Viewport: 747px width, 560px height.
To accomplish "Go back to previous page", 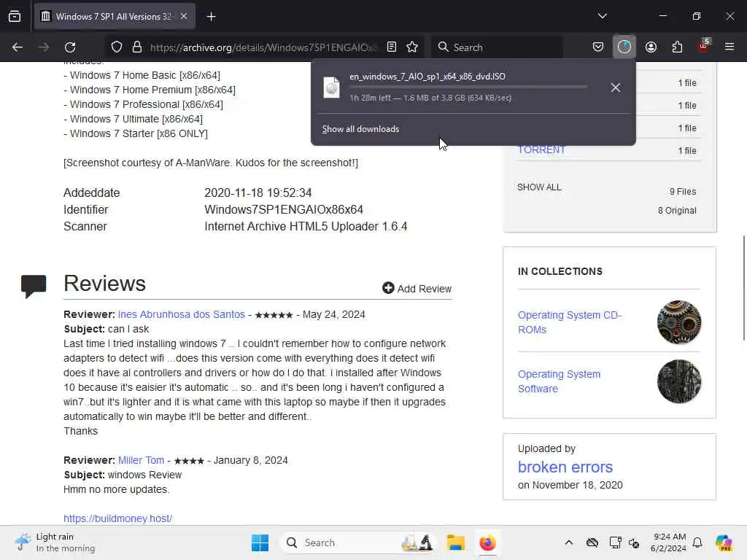I will [18, 47].
